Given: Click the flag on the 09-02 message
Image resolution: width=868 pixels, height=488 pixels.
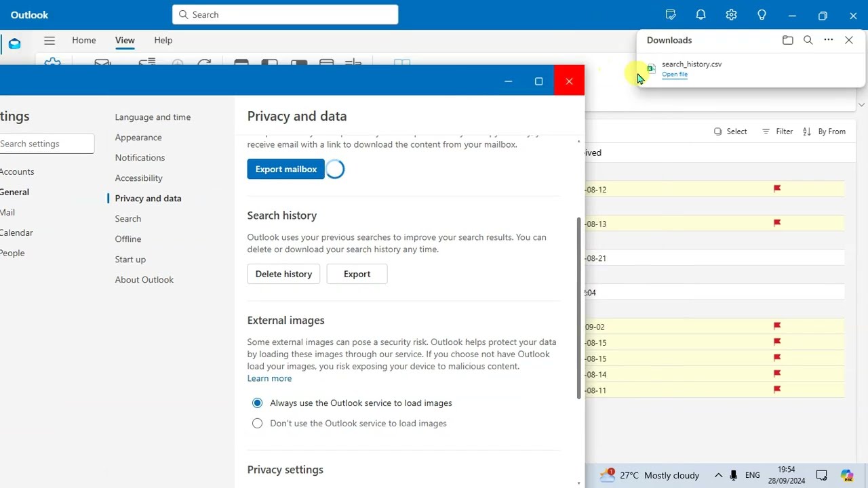Looking at the screenshot, I should click(x=777, y=326).
